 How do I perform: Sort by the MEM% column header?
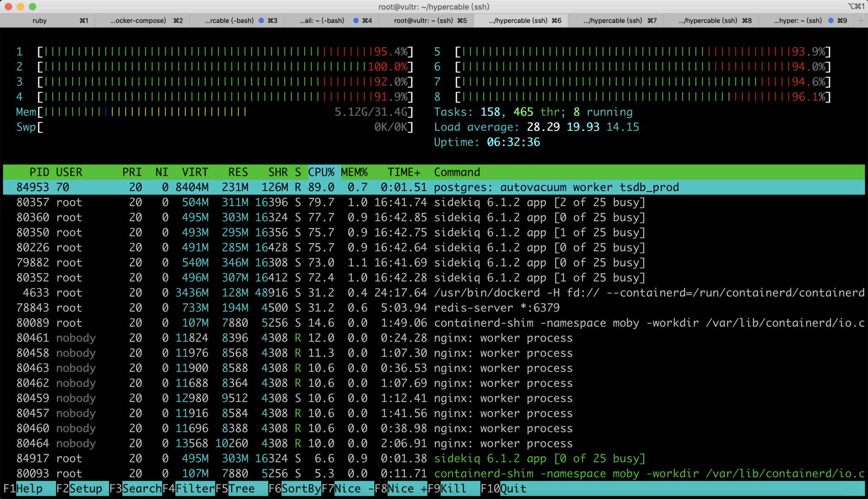[354, 172]
